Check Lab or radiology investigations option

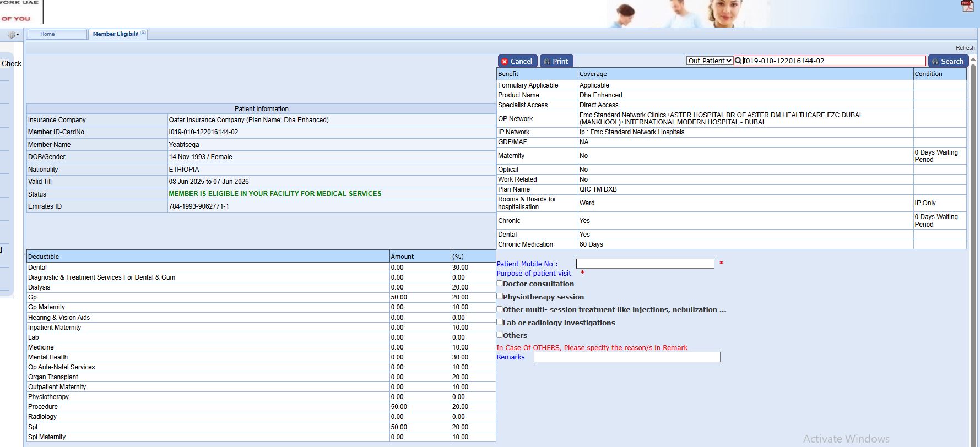click(x=500, y=322)
